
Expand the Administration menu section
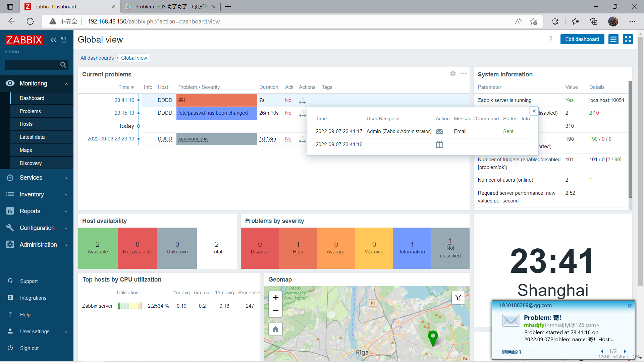point(37,245)
